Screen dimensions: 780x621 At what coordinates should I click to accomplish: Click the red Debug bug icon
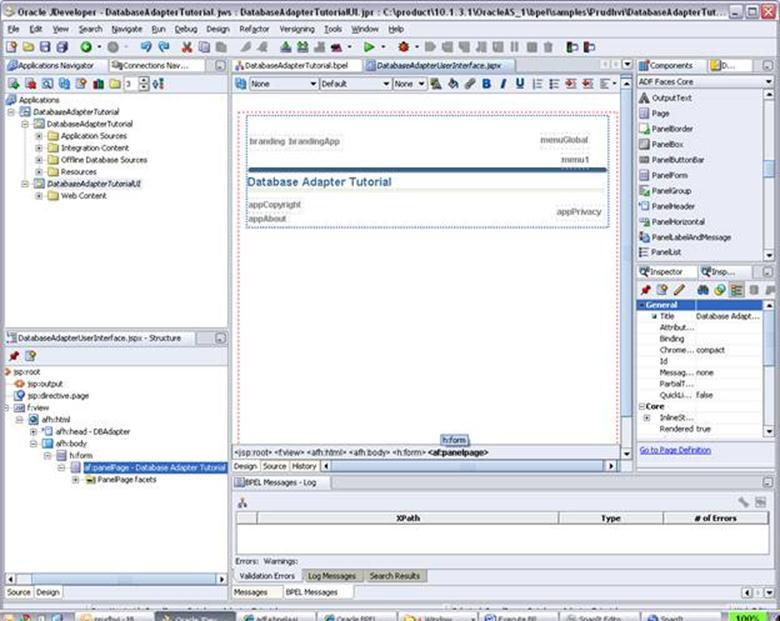point(403,47)
